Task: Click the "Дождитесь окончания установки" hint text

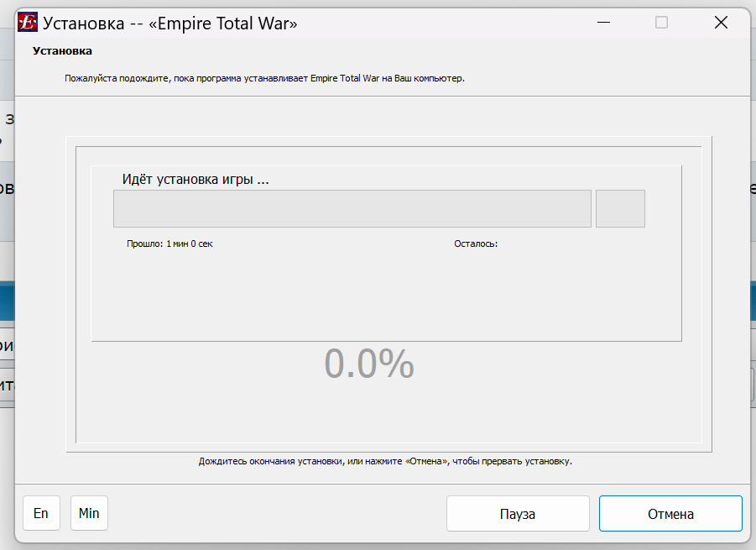Action: point(385,461)
